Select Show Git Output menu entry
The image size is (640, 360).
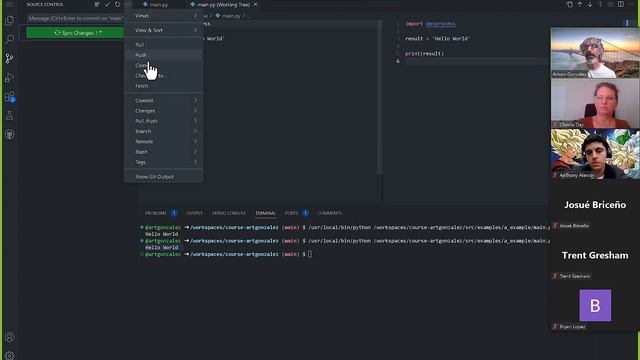click(x=163, y=177)
